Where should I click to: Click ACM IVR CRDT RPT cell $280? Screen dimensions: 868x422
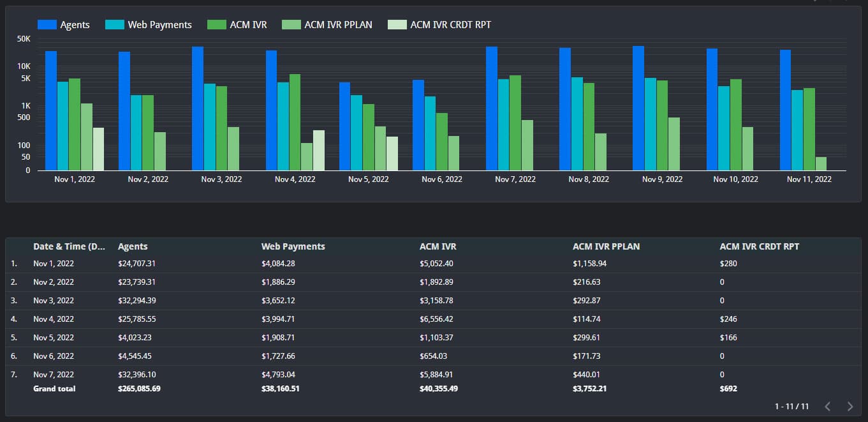pos(728,263)
